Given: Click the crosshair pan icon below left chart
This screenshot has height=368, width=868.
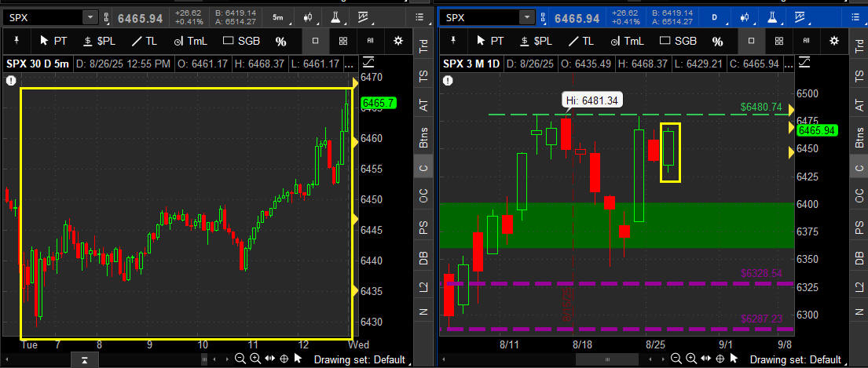Looking at the screenshot, I should tap(284, 359).
